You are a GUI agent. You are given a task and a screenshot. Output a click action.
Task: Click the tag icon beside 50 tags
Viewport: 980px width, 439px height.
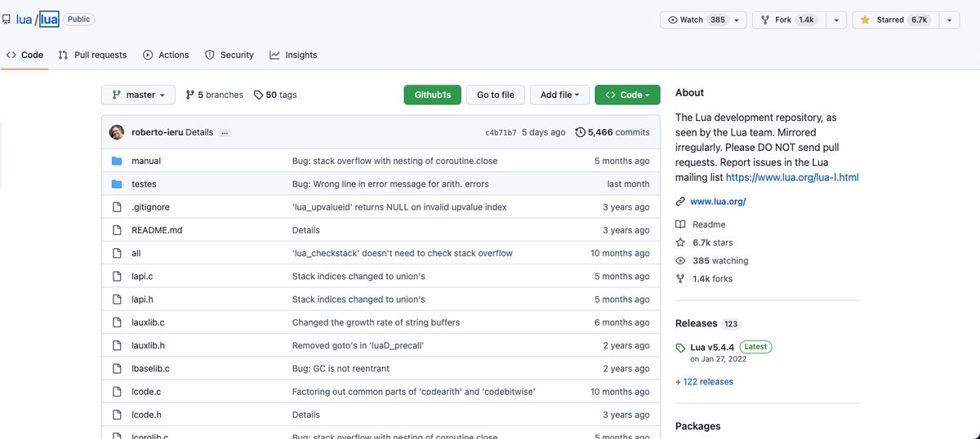tap(259, 95)
